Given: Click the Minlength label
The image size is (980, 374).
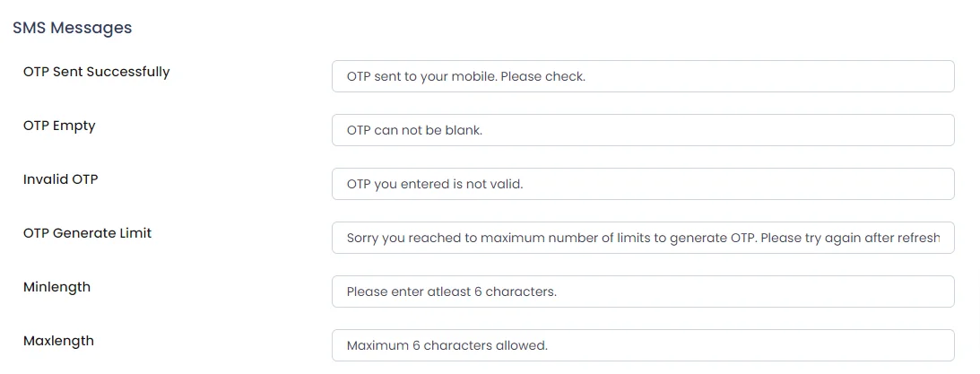Looking at the screenshot, I should click(56, 287).
